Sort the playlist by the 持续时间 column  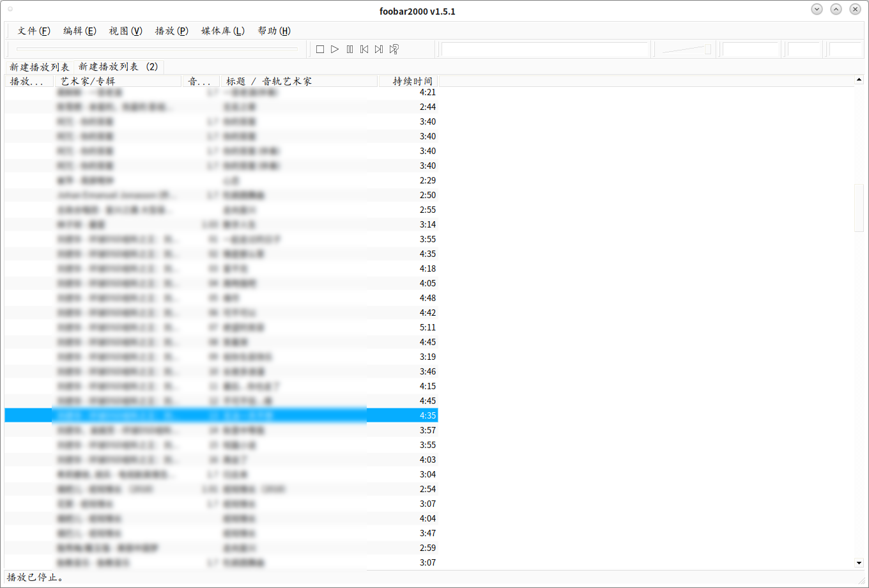coord(413,81)
